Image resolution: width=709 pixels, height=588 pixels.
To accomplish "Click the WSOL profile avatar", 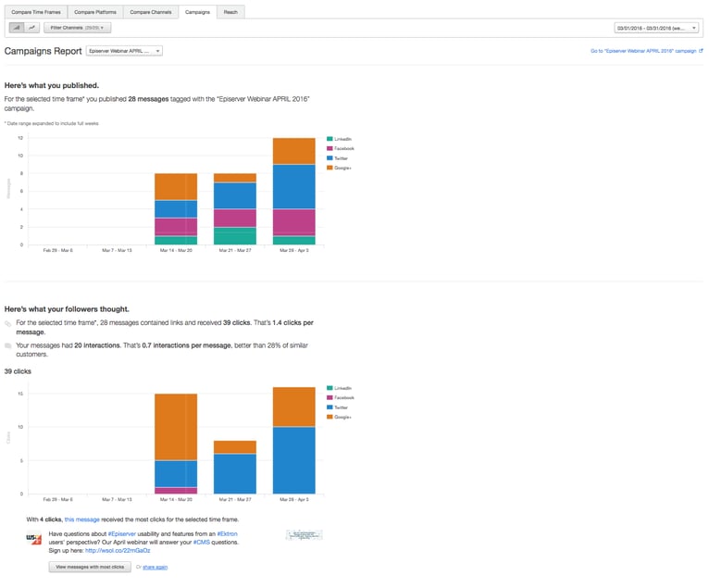I will (x=34, y=538).
